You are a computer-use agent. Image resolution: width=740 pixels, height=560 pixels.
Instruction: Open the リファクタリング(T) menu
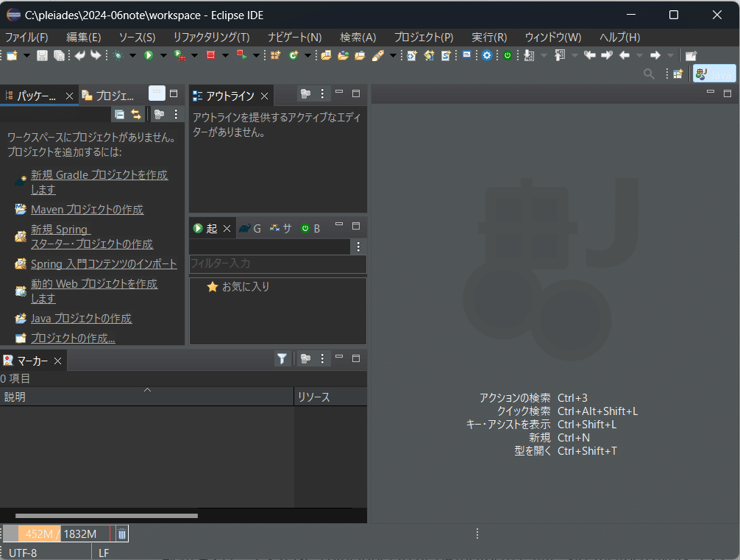[x=211, y=38]
